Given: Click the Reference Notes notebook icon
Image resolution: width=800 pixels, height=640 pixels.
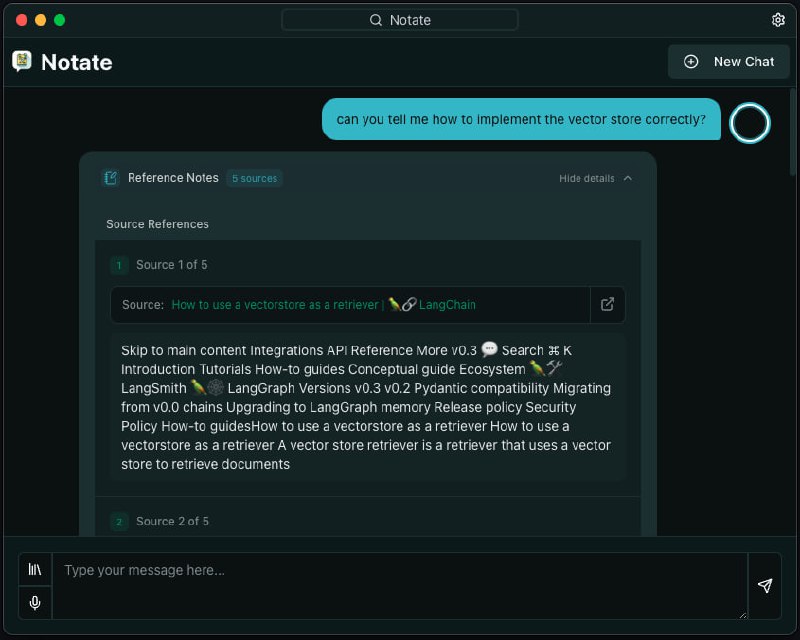Looking at the screenshot, I should click(x=111, y=178).
